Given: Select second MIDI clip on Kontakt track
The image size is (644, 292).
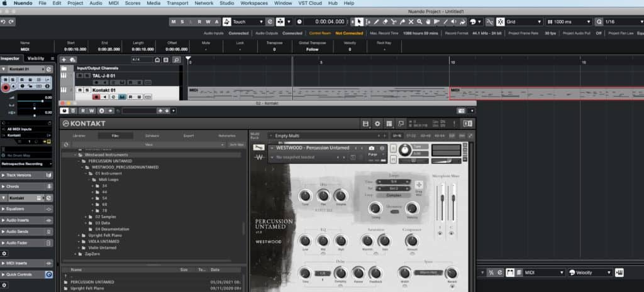Looking at the screenshot, I should click(547, 94).
